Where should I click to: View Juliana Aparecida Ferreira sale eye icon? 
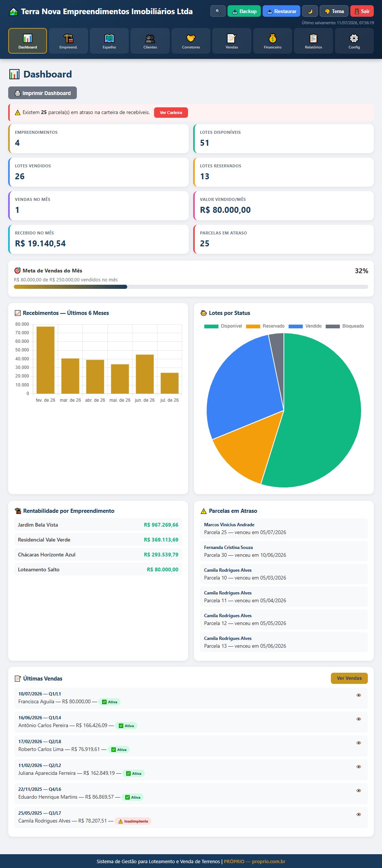358,767
